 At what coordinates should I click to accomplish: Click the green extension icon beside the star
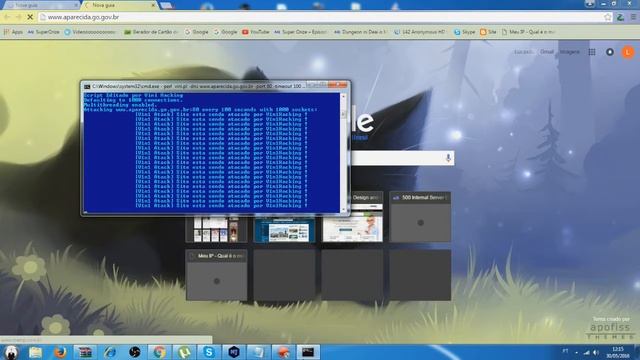(620, 17)
